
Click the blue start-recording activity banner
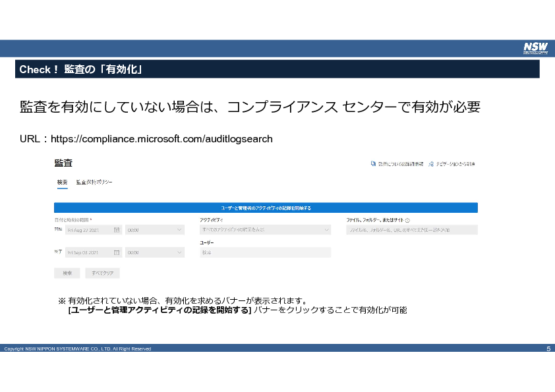pos(266,208)
